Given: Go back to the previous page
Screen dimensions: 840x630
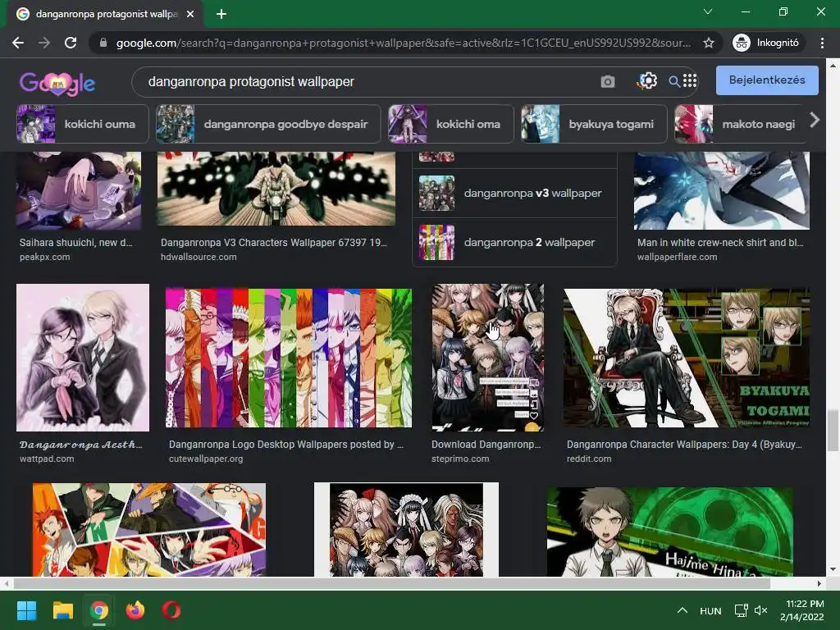Looking at the screenshot, I should 18,43.
